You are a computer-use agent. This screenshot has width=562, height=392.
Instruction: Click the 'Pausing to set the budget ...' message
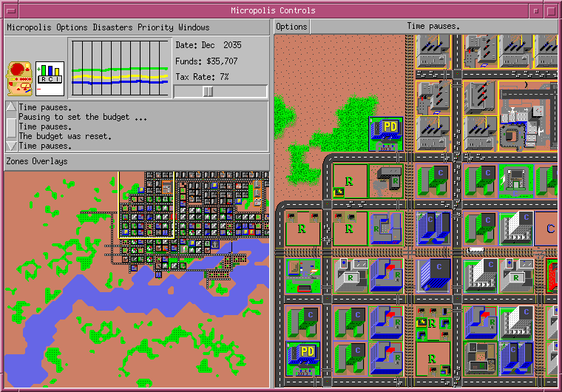point(83,117)
